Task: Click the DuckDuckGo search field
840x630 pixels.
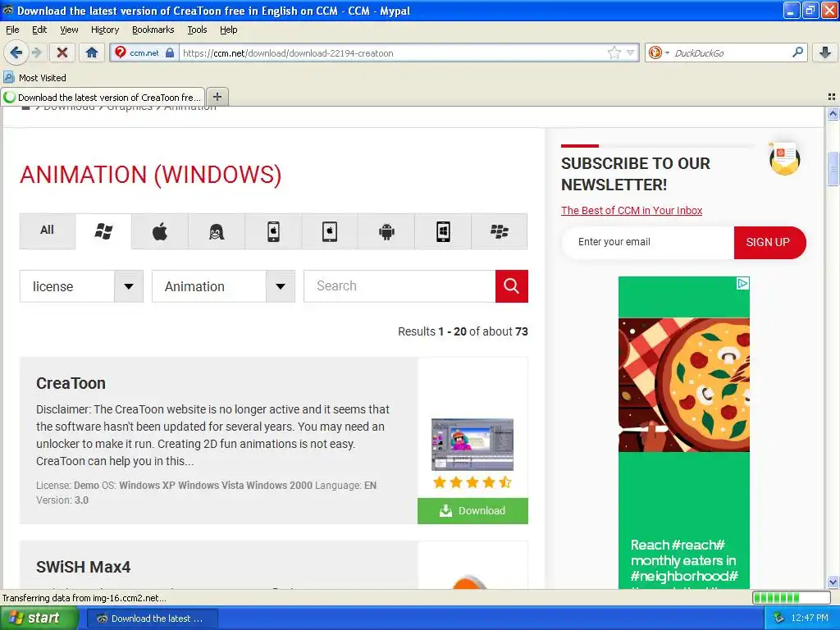Action: [731, 52]
